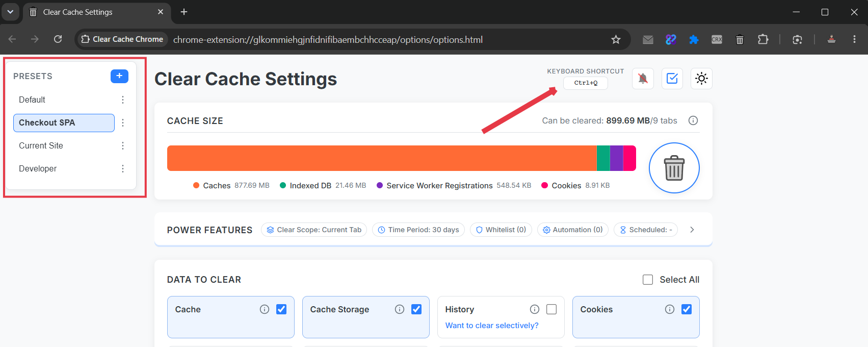Open Time Period: 30 days setting
Image resolution: width=868 pixels, height=347 pixels.
[x=418, y=230]
